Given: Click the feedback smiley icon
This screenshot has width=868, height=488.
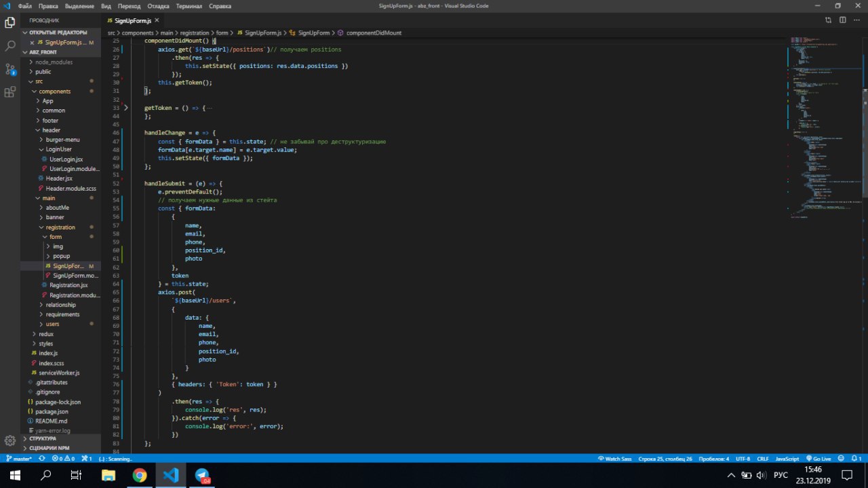Looking at the screenshot, I should pyautogui.click(x=841, y=459).
